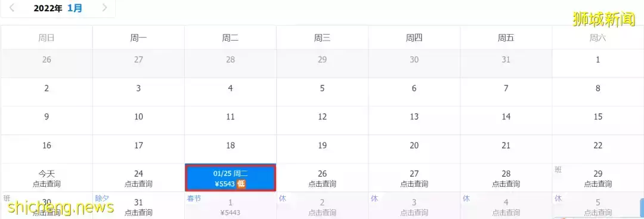Open the 1月 month selector
The image size is (644, 219).
pyautogui.click(x=75, y=8)
